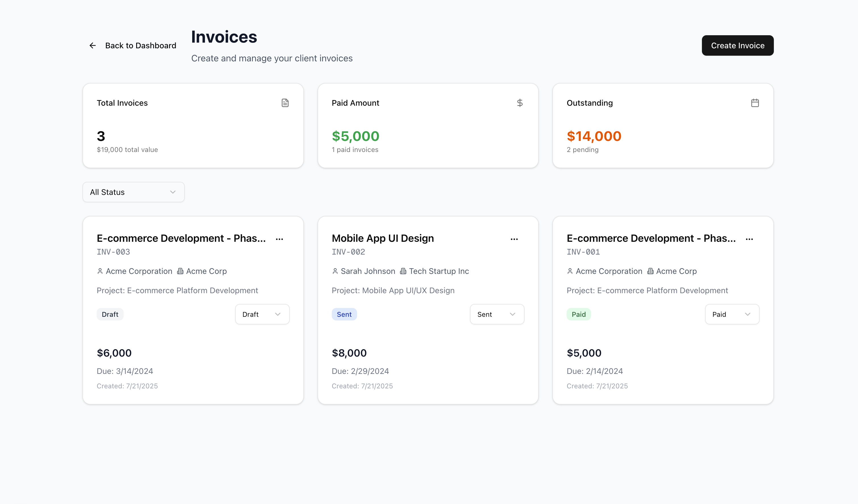Open the Paid status dropdown on INV-001
Screen dimensions: 858x504
tap(732, 315)
